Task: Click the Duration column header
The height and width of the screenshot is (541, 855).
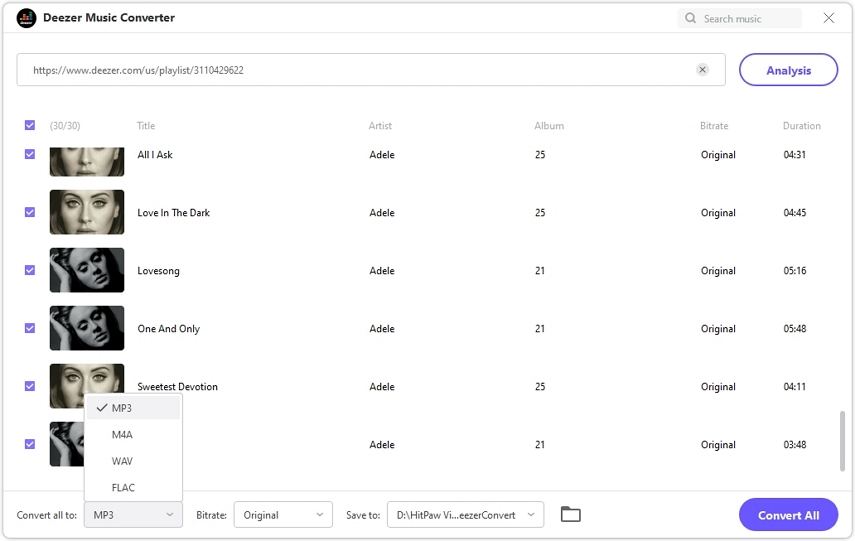Action: (802, 125)
